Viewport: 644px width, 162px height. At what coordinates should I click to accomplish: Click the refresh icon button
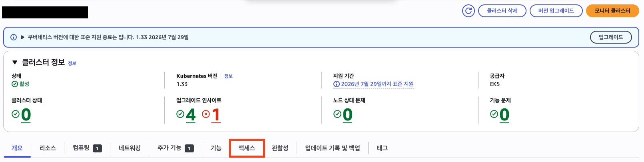point(469,11)
